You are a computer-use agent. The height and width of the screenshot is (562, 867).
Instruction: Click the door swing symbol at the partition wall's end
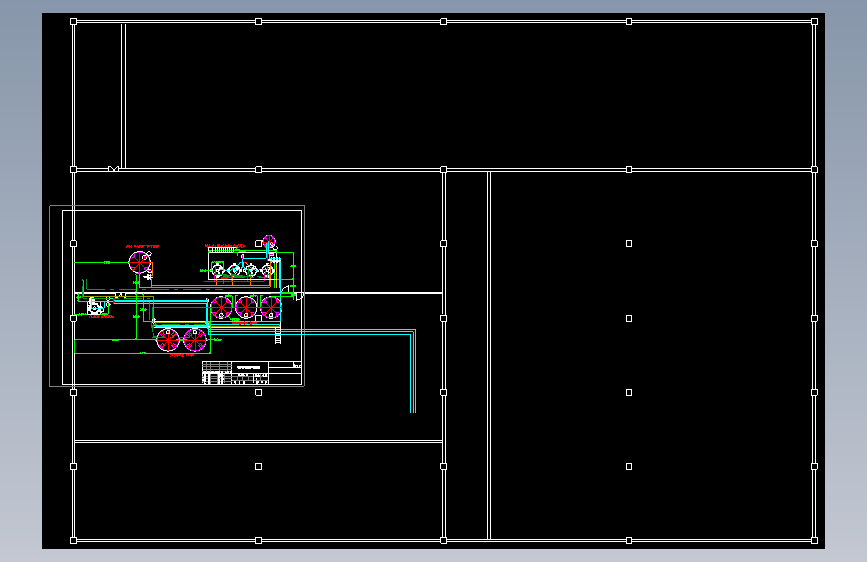tap(299, 296)
